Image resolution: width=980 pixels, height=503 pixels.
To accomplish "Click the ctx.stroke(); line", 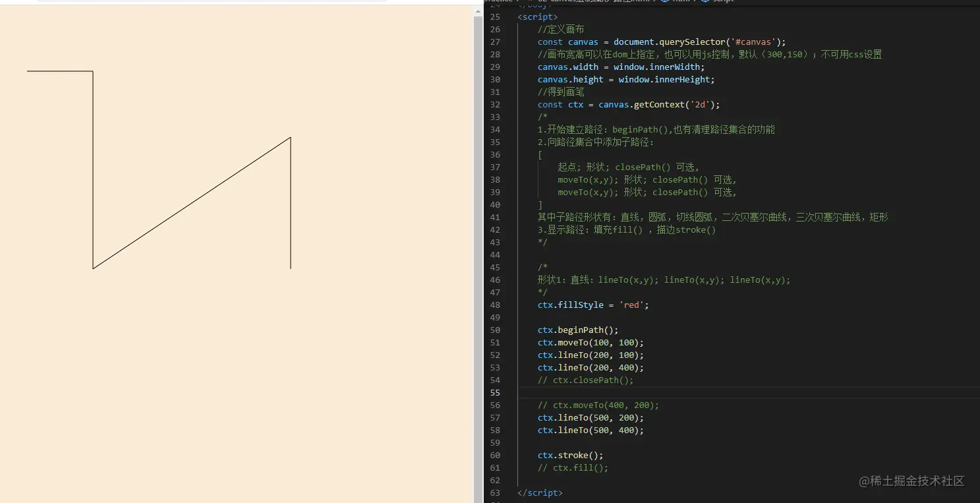I will [571, 455].
